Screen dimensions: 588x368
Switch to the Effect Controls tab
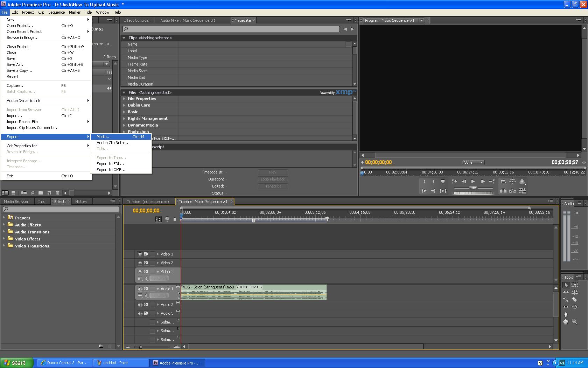click(136, 20)
